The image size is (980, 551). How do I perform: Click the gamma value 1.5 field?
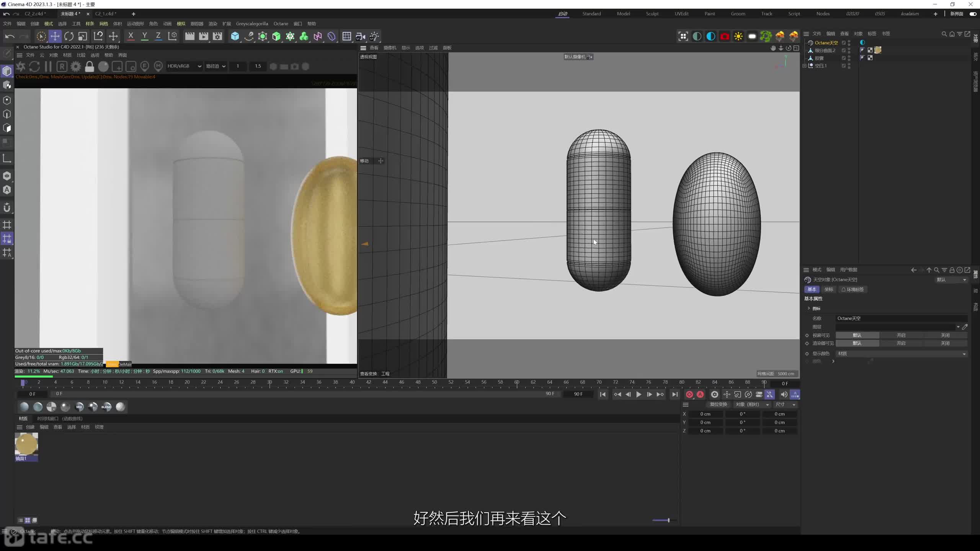(258, 66)
